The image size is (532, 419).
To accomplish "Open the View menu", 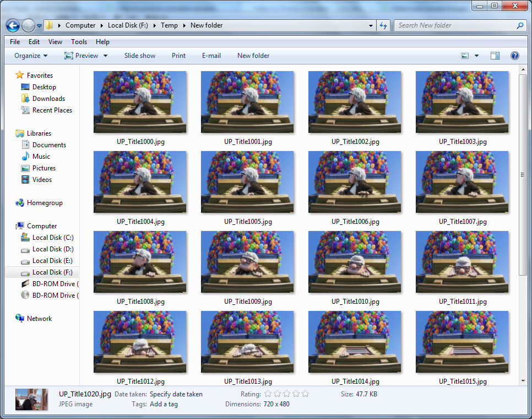I will click(x=55, y=42).
